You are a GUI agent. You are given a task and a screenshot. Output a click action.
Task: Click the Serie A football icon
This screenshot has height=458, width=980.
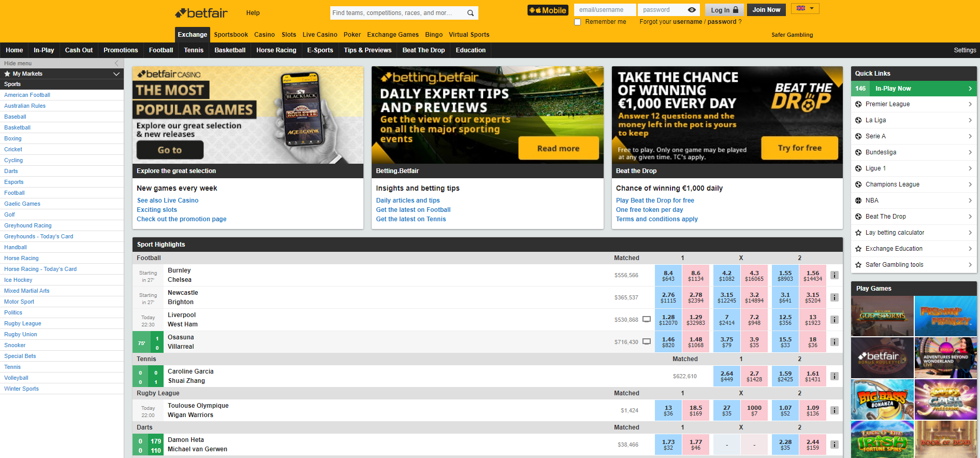858,136
